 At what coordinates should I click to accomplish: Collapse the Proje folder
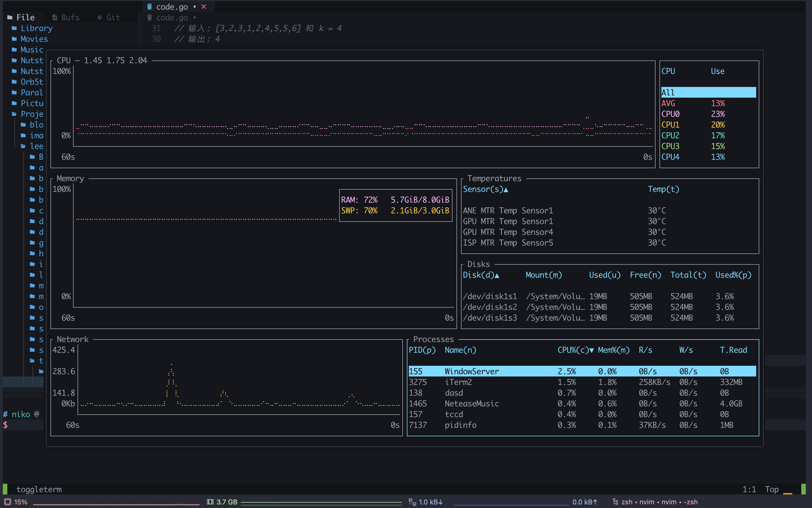(x=28, y=114)
